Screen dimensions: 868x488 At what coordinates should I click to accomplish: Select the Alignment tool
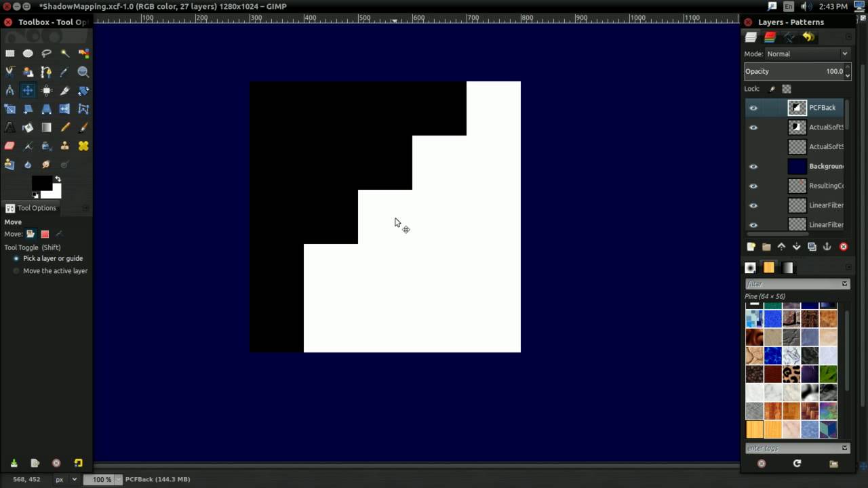[x=46, y=90]
